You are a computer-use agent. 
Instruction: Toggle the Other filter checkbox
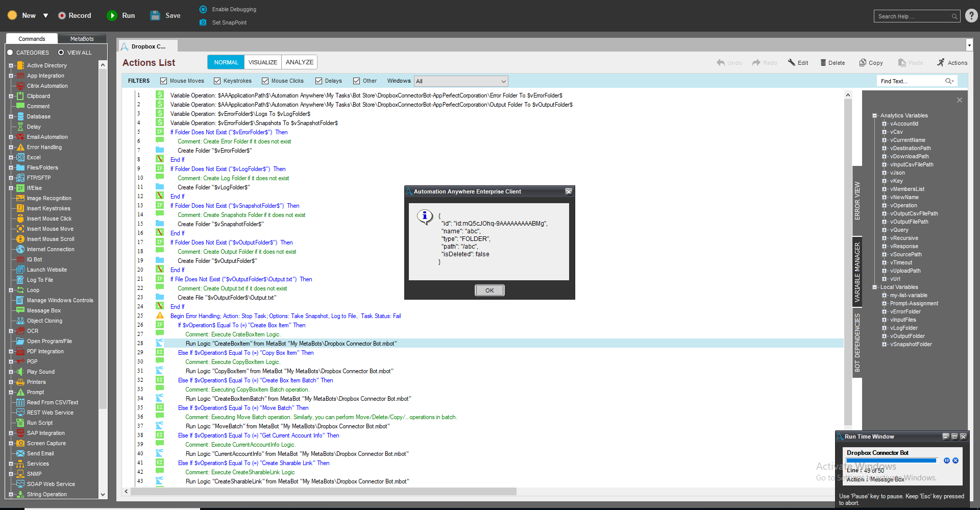coord(357,81)
